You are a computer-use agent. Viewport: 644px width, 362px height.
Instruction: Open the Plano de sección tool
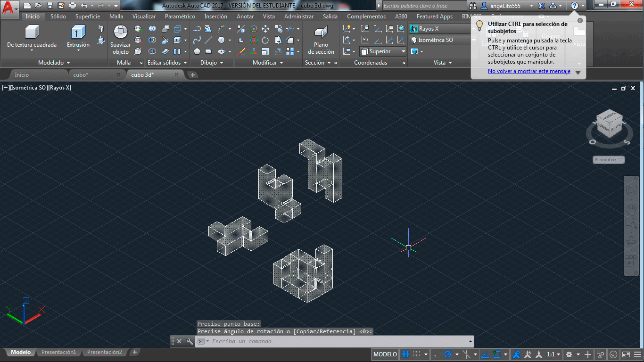coord(321,40)
